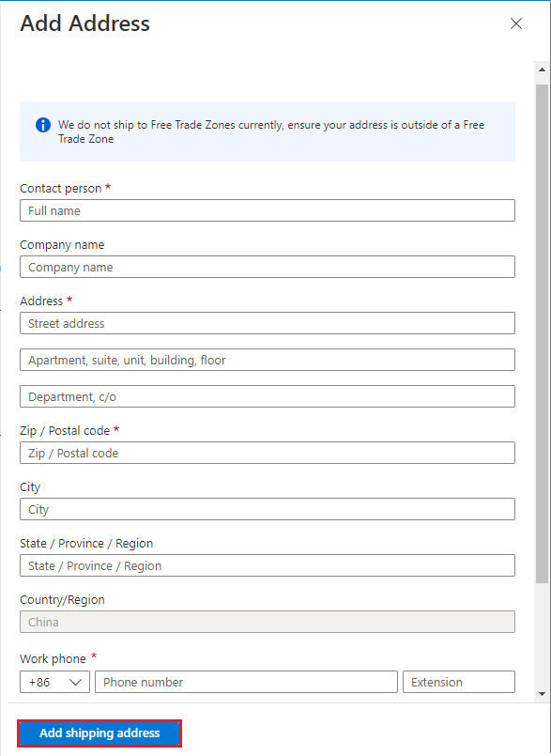
Task: Open the phone country code dropdown showing +86
Action: point(54,682)
